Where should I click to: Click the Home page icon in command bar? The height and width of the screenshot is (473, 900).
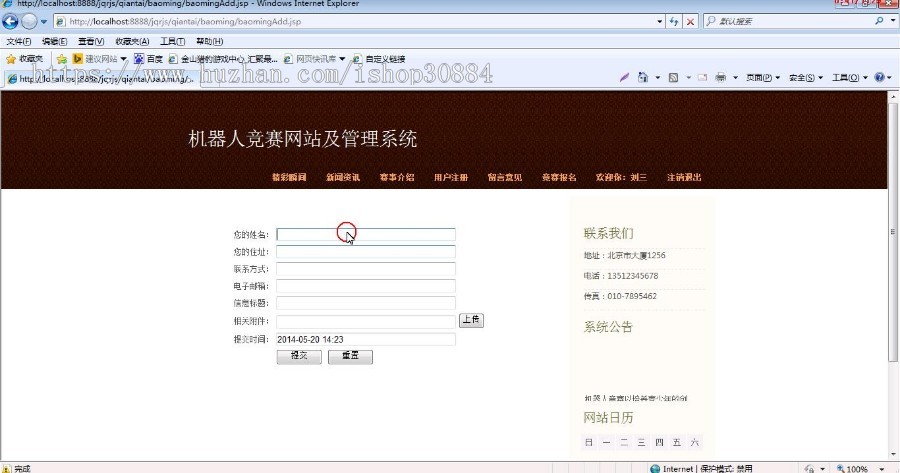pyautogui.click(x=643, y=77)
